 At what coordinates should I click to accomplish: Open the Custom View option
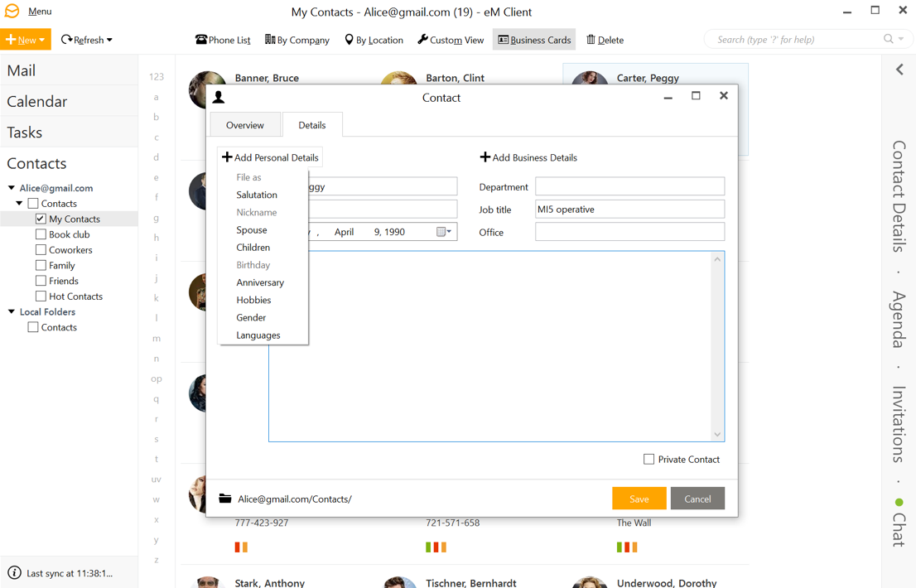[x=451, y=39]
